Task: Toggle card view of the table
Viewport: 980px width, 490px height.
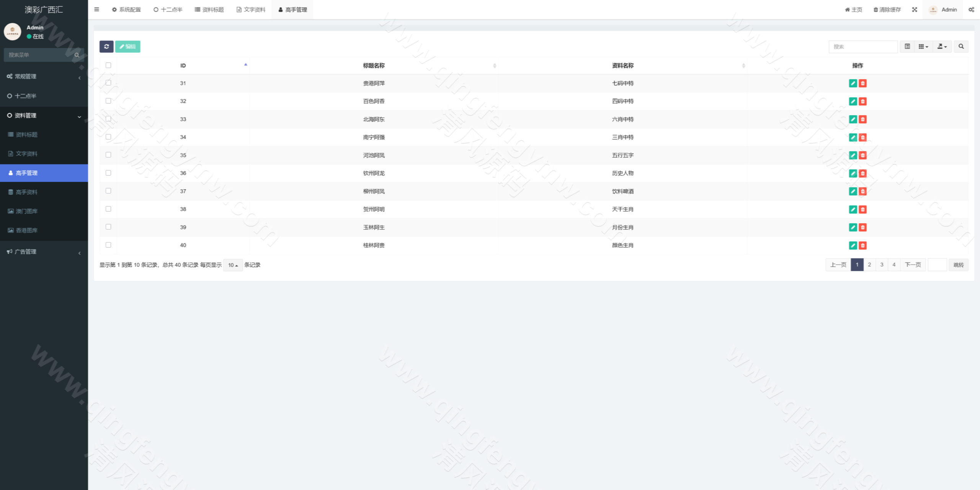Action: (907, 46)
